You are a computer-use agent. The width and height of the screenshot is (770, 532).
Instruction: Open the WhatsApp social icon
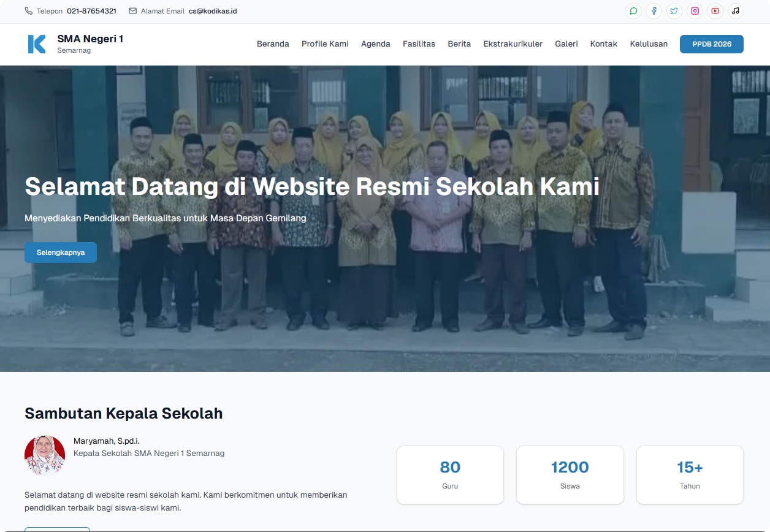(x=633, y=11)
